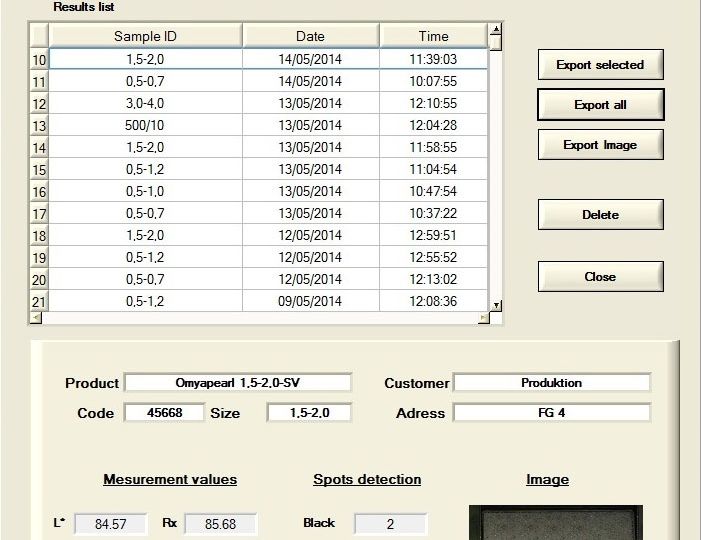Click the Mesurement values heading

[x=170, y=479]
